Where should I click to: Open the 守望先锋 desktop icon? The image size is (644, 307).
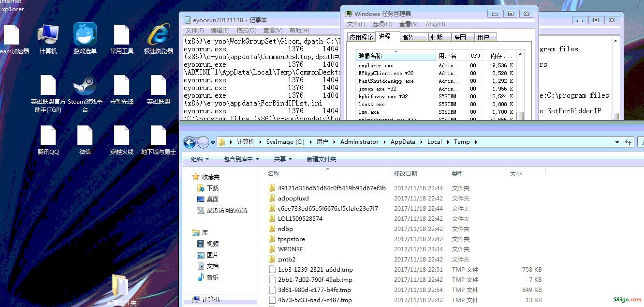tap(122, 90)
